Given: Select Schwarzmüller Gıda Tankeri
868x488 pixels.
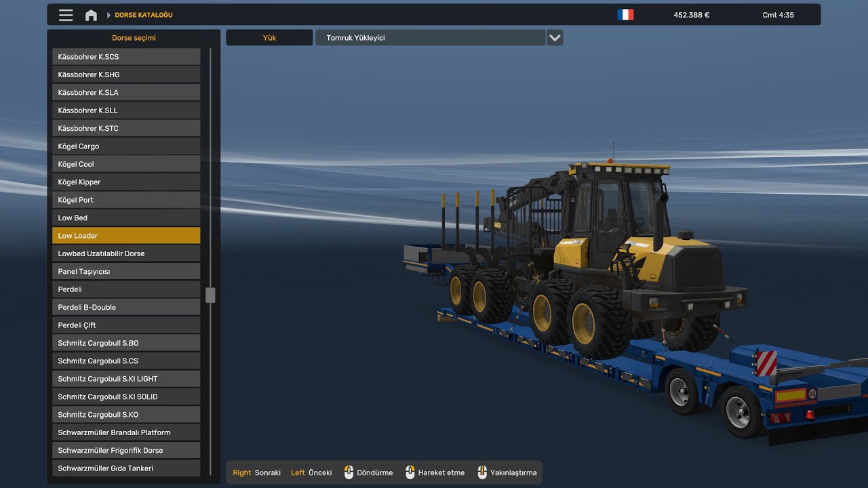Looking at the screenshot, I should [x=126, y=468].
